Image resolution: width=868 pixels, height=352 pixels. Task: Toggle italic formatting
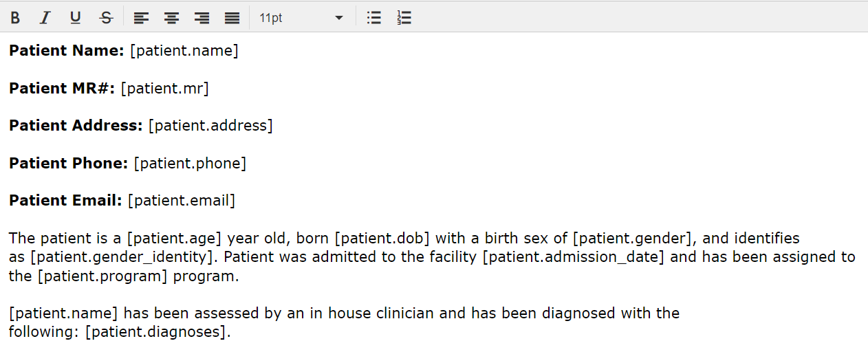click(x=45, y=18)
